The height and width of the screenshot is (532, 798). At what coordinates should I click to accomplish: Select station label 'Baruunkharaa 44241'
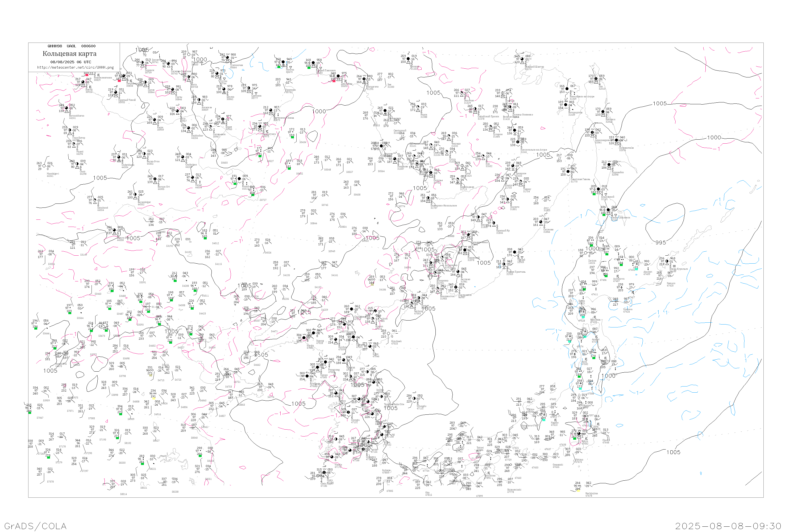77,117
